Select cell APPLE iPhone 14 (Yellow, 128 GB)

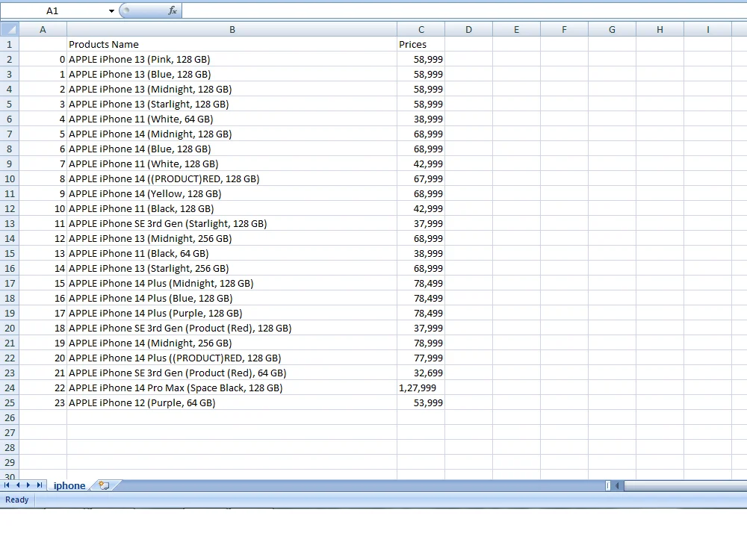[232, 193]
